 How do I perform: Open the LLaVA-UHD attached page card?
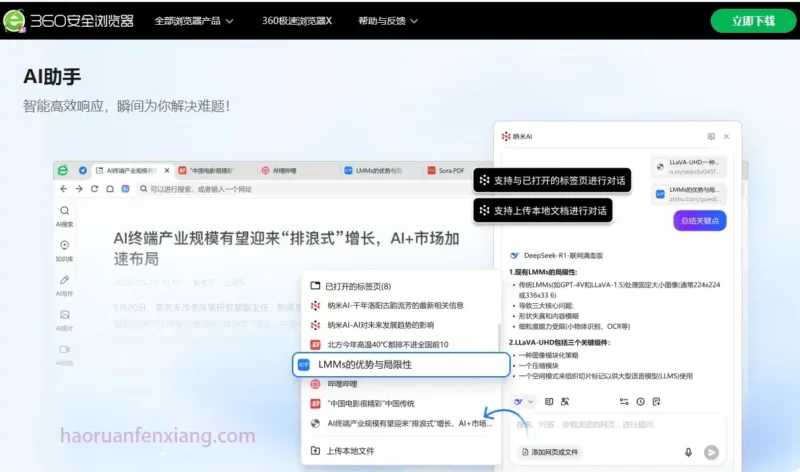pyautogui.click(x=689, y=166)
